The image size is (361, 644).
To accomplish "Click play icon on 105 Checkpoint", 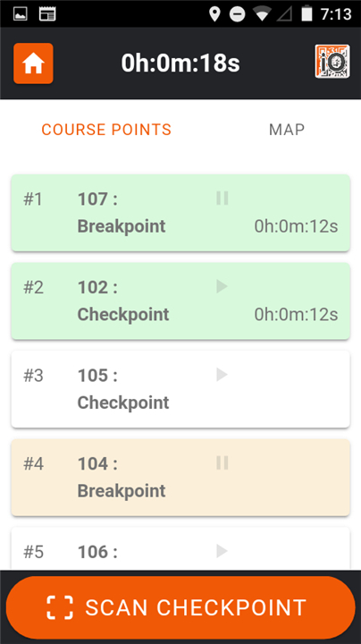I will [x=222, y=375].
